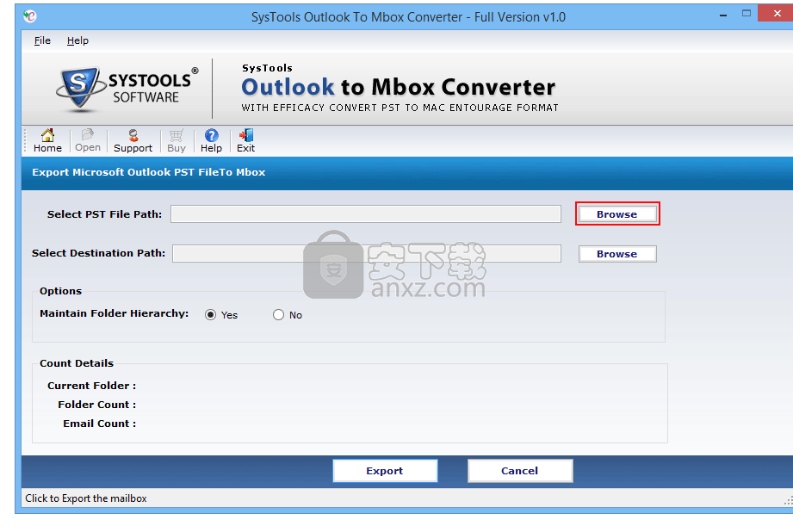The width and height of the screenshot is (793, 532).
Task: Click the 'Email Count :' label
Action: click(99, 424)
